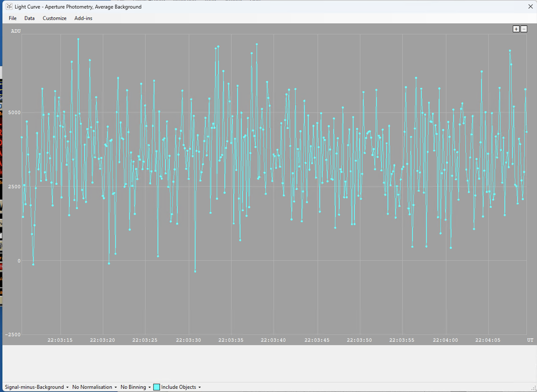Click the 22:03:20 time label

click(102, 340)
